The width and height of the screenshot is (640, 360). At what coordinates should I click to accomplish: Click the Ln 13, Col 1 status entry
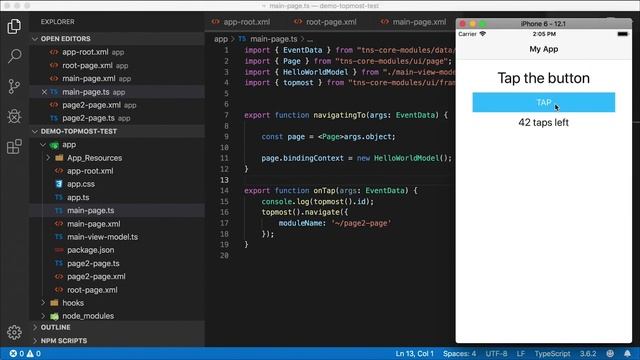[414, 353]
